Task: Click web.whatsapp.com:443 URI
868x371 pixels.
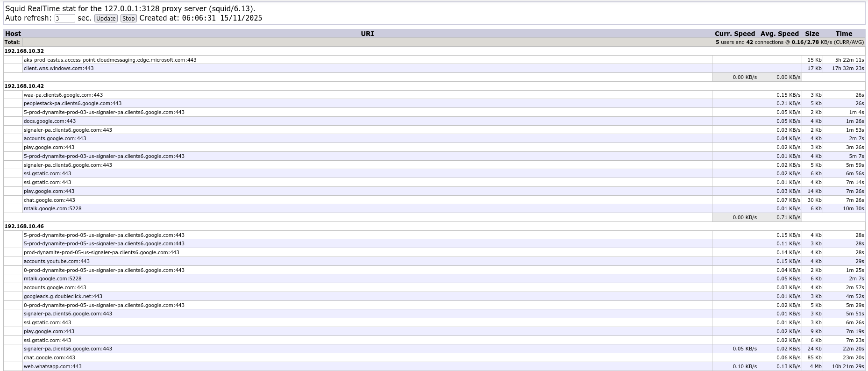Action: click(53, 366)
